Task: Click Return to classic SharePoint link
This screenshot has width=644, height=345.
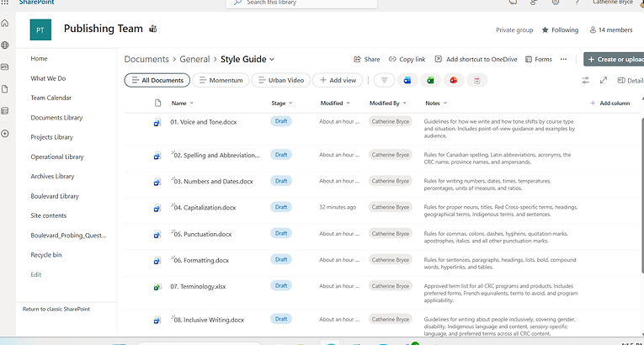Action: pos(56,309)
